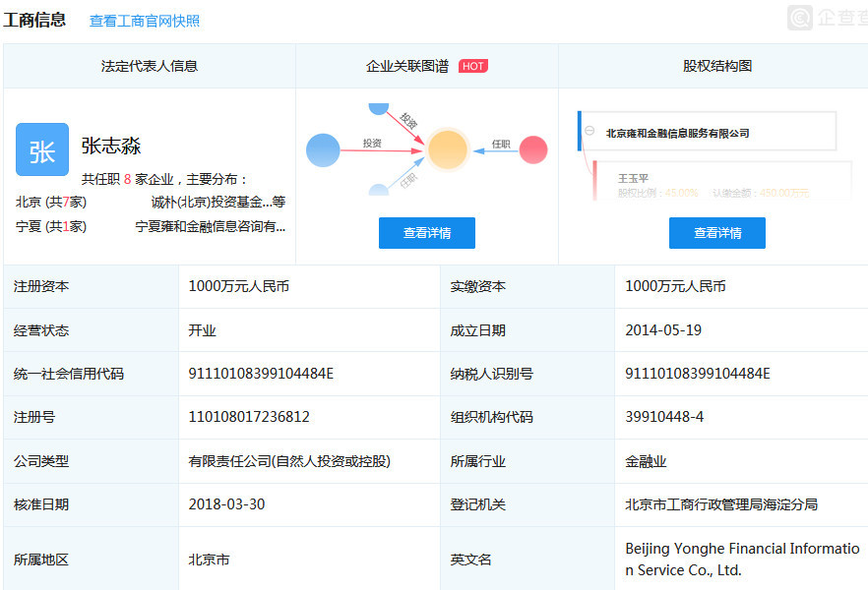The image size is (868, 590).
Task: Click the 开业 status value
Action: click(x=202, y=330)
